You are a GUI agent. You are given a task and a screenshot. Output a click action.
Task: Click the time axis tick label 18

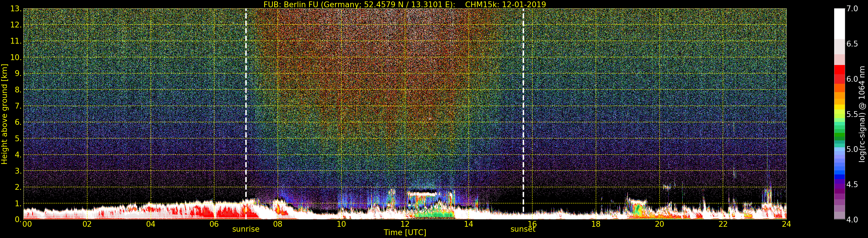point(596,224)
